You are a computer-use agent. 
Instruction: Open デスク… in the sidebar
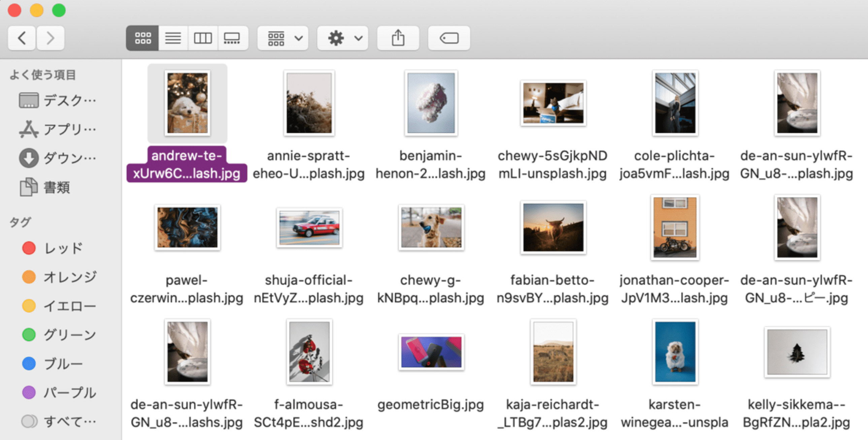58,100
